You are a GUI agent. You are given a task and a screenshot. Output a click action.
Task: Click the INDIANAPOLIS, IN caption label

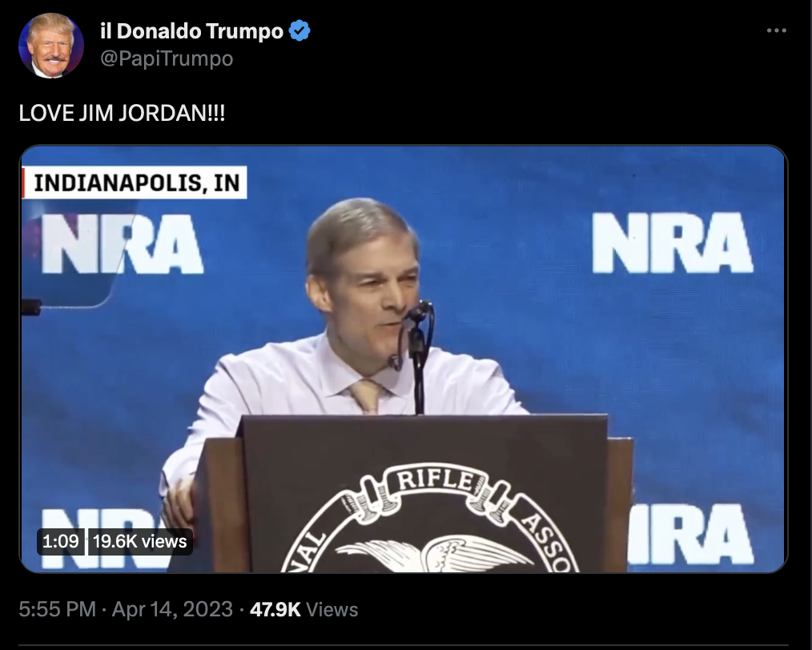tap(135, 183)
